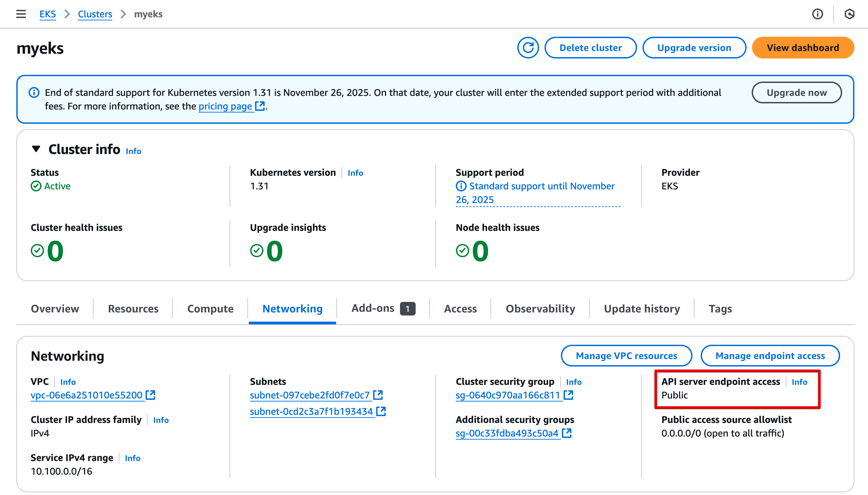Open the Info link next to Cluster info
The height and width of the screenshot is (495, 868).
pyautogui.click(x=133, y=151)
